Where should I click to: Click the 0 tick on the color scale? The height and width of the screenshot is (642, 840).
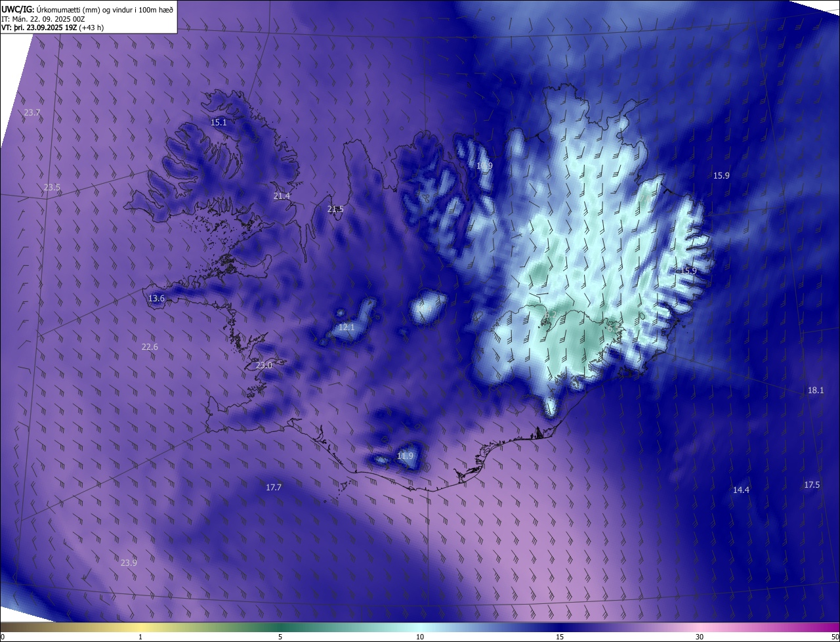2,637
